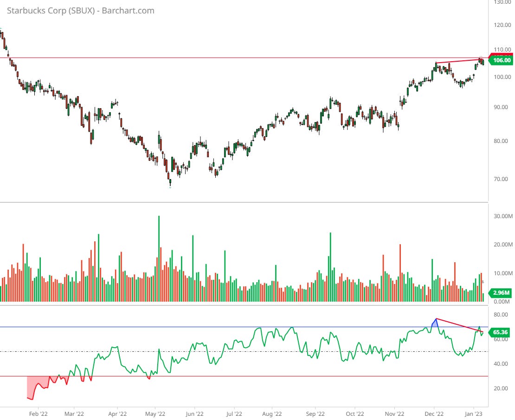Click the 40.00 RSI axis label
Screen dimensions: 515x420
(501, 364)
